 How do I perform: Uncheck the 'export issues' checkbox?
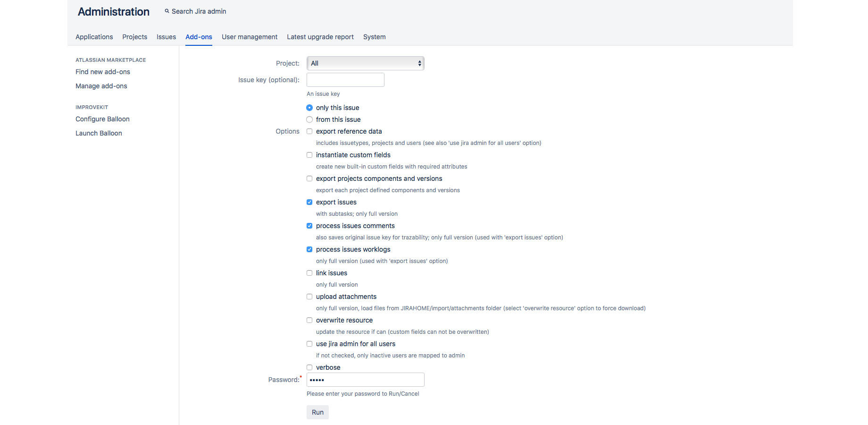click(x=309, y=202)
